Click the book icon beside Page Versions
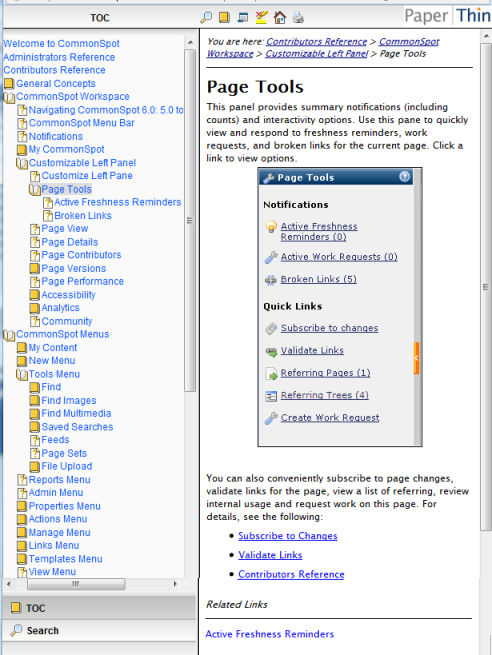 click(x=35, y=269)
